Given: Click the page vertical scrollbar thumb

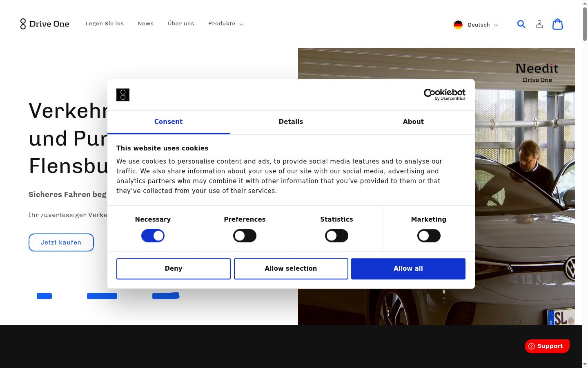Looking at the screenshot, I should 585,24.
